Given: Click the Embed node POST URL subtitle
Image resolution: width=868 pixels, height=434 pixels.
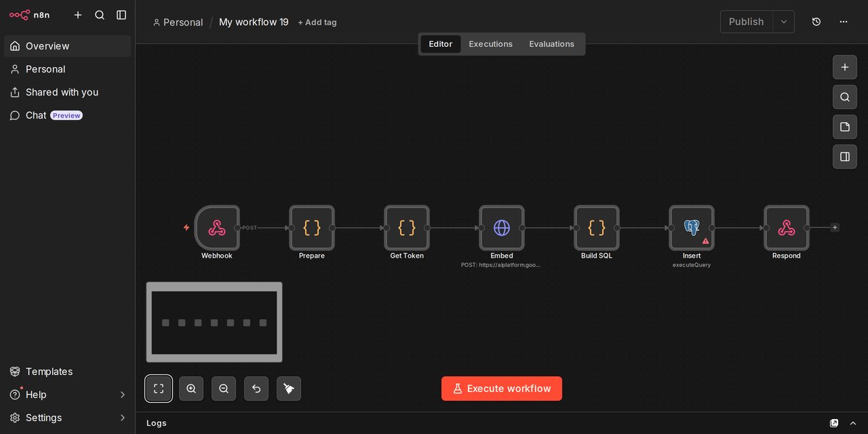Looking at the screenshot, I should pos(501,265).
